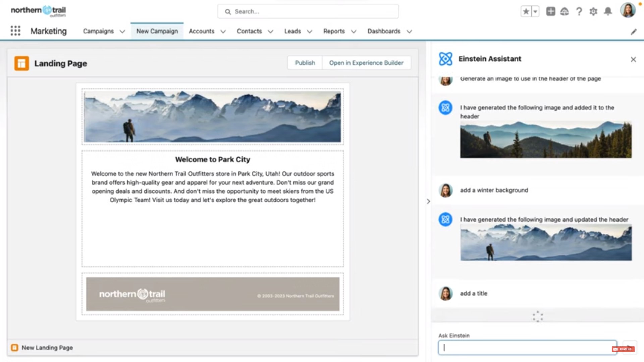Click the search bar icon

(227, 11)
